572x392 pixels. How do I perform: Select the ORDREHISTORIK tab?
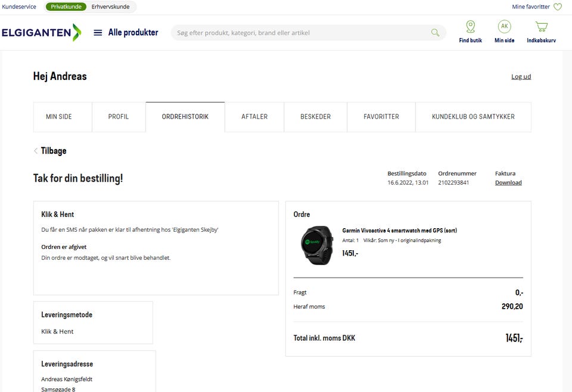pyautogui.click(x=185, y=117)
